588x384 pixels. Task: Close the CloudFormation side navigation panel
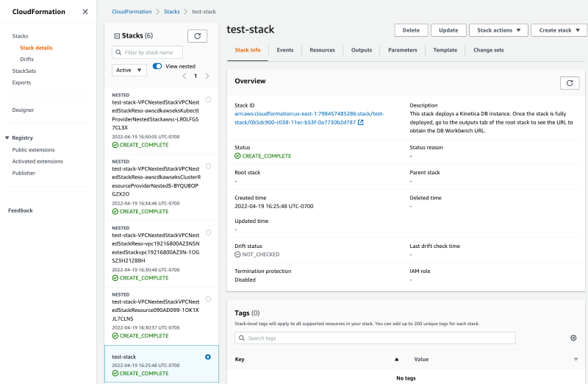click(x=85, y=12)
